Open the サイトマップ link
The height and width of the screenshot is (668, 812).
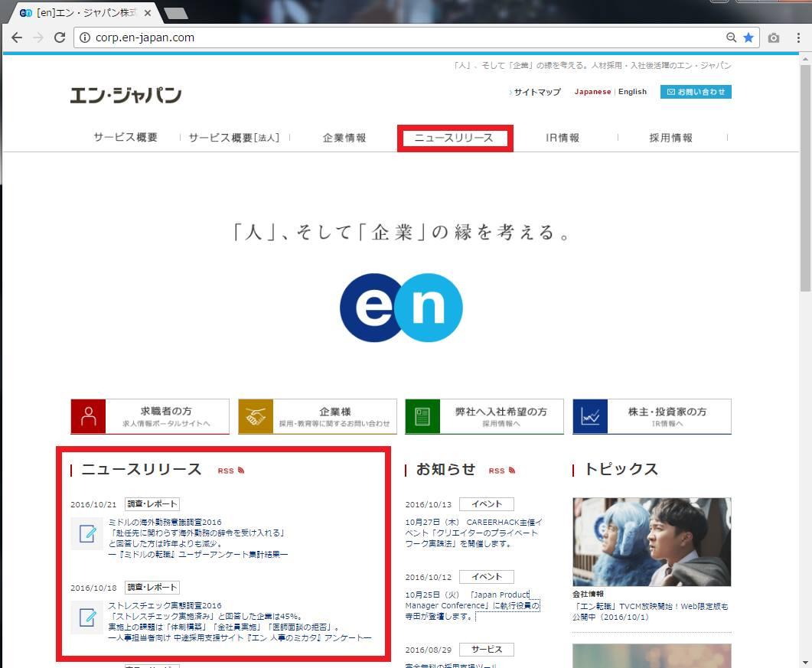coord(536,92)
